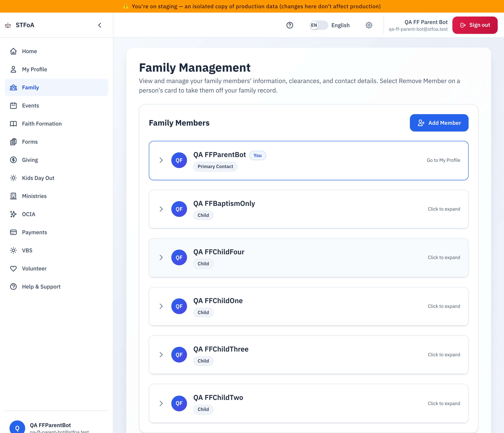Open settings via the gear icon
Screen dimensions: 504x433
(x=369, y=25)
